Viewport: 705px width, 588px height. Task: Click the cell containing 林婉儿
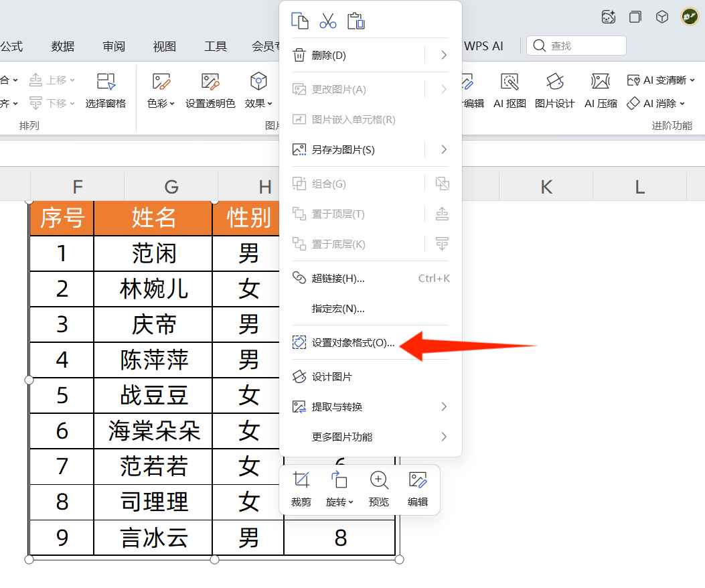tap(153, 289)
